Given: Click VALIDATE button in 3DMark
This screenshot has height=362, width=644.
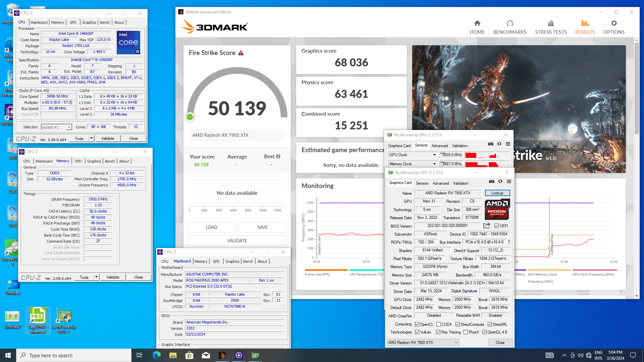Looking at the screenshot, I should 237,241.
